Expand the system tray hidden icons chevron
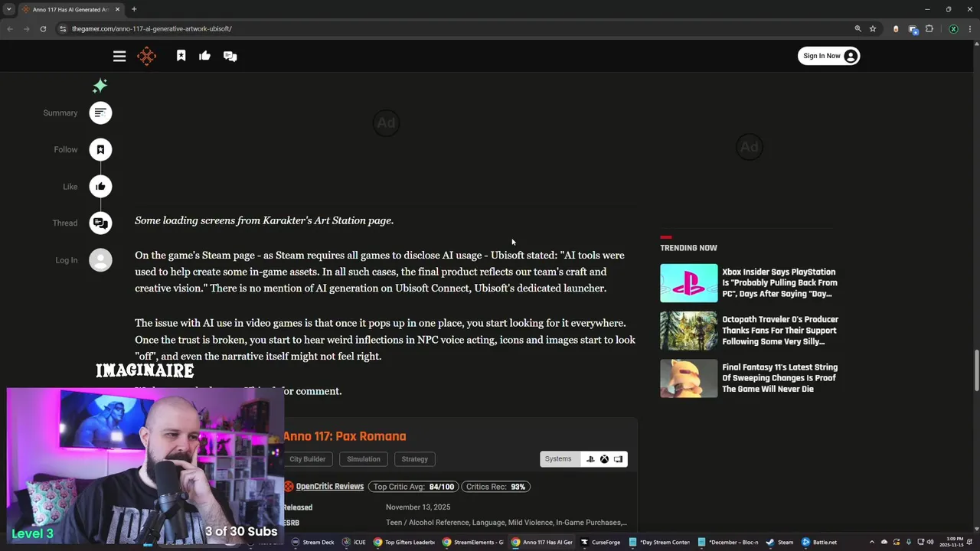This screenshot has width=980, height=551. point(872,542)
